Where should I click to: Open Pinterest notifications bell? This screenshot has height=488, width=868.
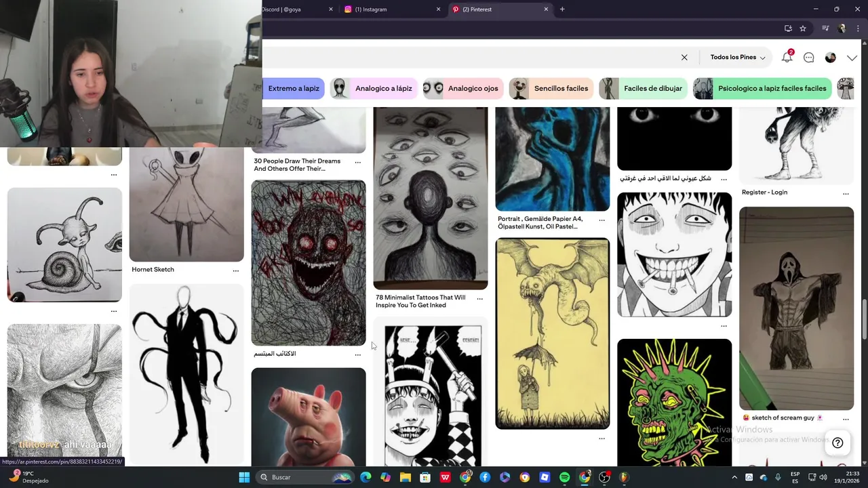[787, 58]
